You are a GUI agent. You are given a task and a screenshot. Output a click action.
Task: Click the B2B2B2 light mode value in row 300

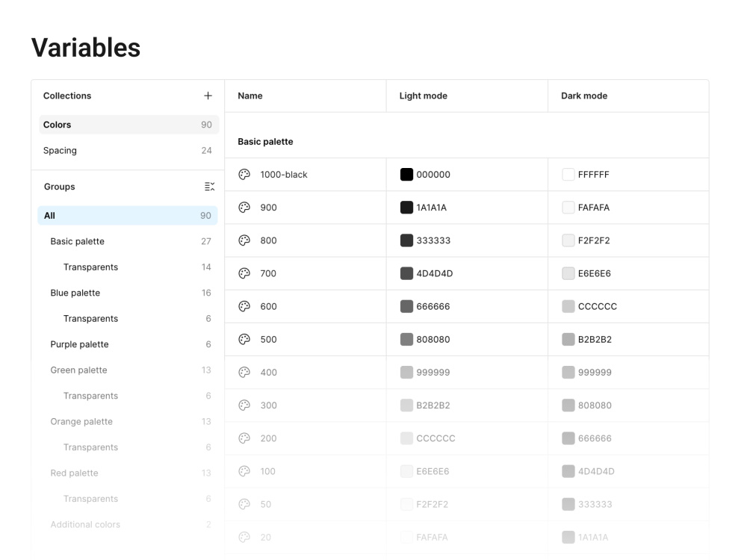pyautogui.click(x=433, y=405)
